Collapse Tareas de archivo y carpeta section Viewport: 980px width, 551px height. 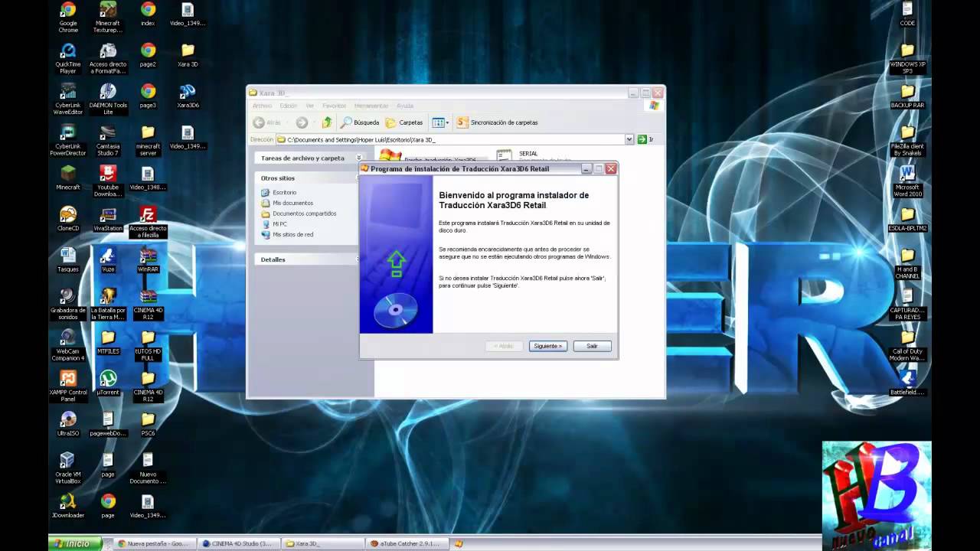tap(359, 158)
